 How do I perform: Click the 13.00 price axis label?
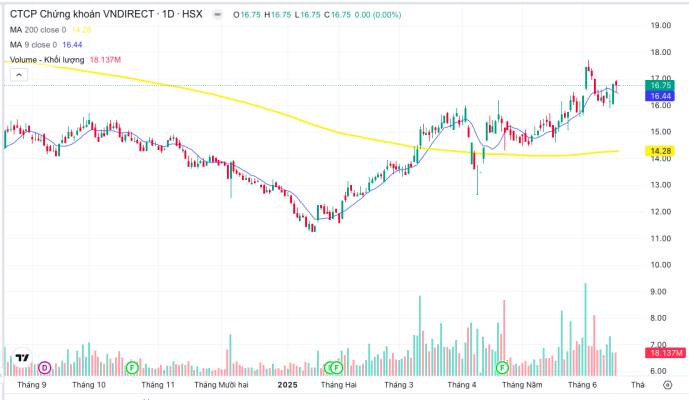click(x=660, y=185)
